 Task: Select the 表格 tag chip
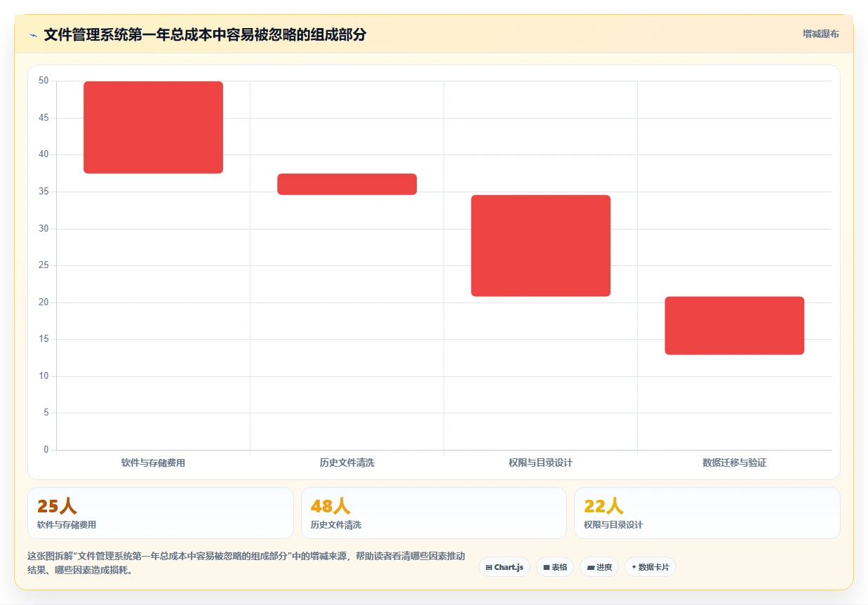point(555,567)
